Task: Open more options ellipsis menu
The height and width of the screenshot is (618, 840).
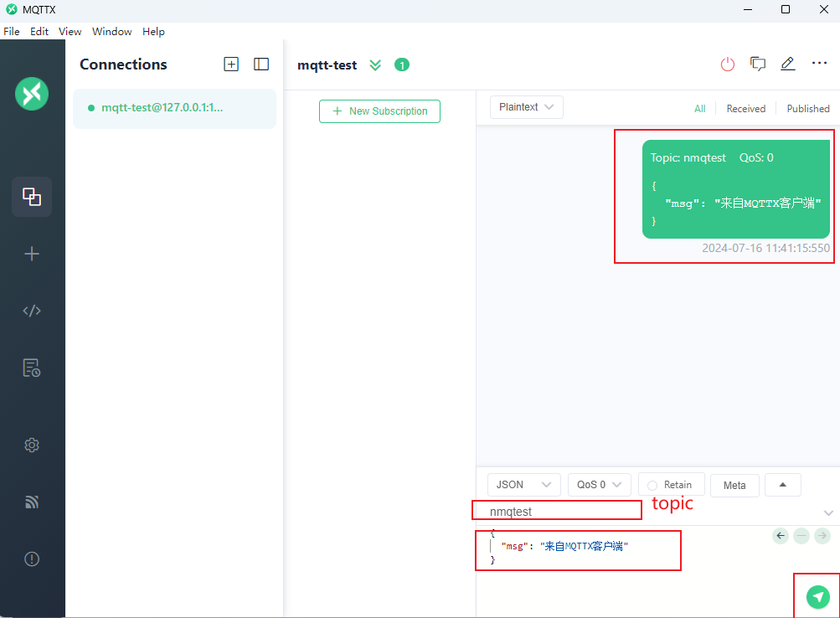Action: (x=819, y=63)
